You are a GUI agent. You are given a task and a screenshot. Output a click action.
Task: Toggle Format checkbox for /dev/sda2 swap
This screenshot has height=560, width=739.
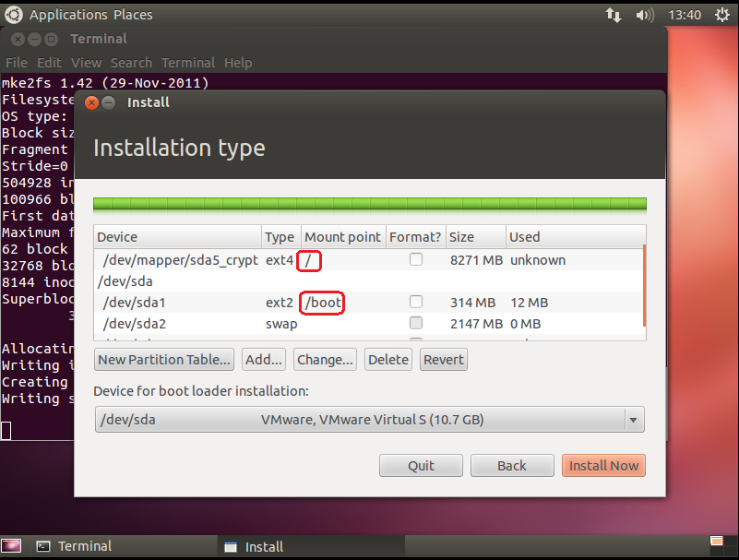click(416, 323)
